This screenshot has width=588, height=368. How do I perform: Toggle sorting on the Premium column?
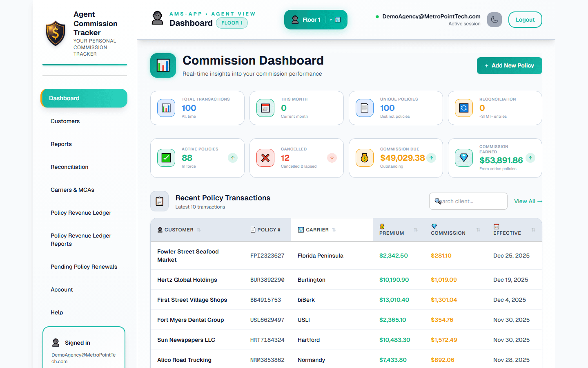click(x=416, y=230)
